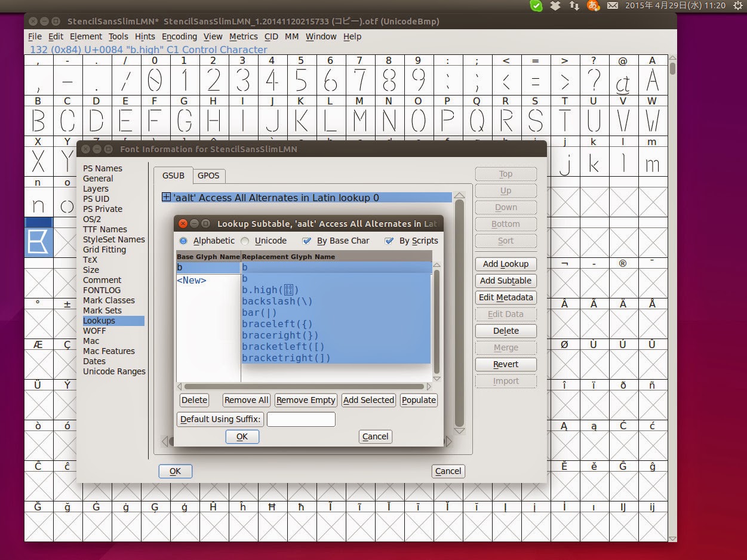Click the Populate button
This screenshot has width=747, height=560.
tap(419, 400)
